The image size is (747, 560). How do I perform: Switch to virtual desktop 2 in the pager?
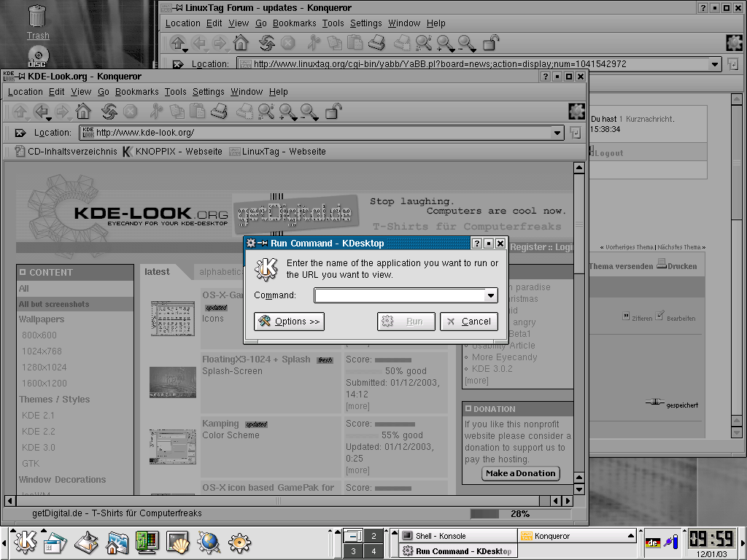point(373,536)
